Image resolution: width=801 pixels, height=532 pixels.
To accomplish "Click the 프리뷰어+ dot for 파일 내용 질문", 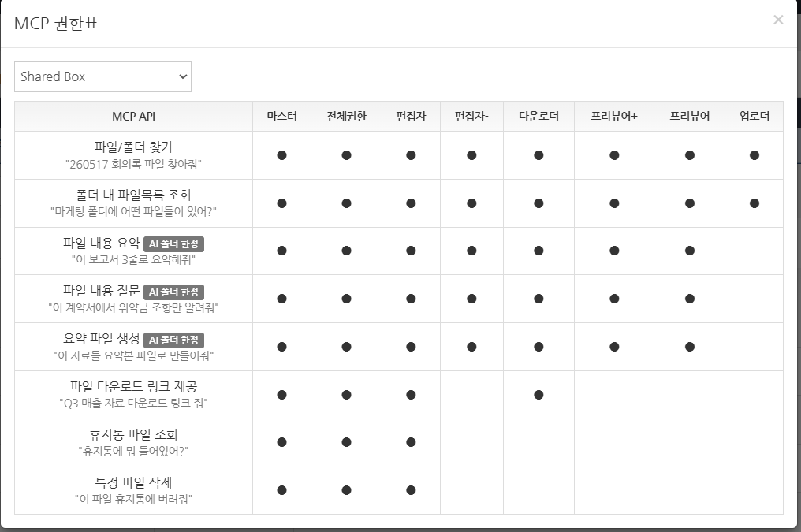I will click(x=614, y=299).
